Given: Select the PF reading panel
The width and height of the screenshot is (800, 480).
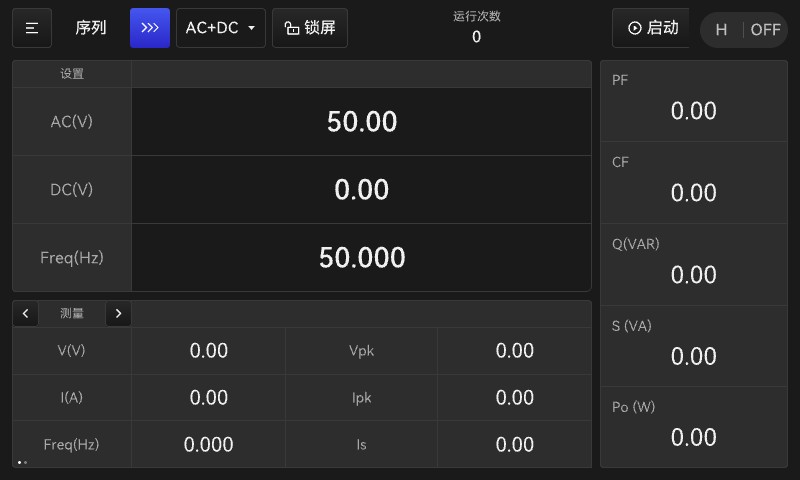Looking at the screenshot, I should (694, 101).
